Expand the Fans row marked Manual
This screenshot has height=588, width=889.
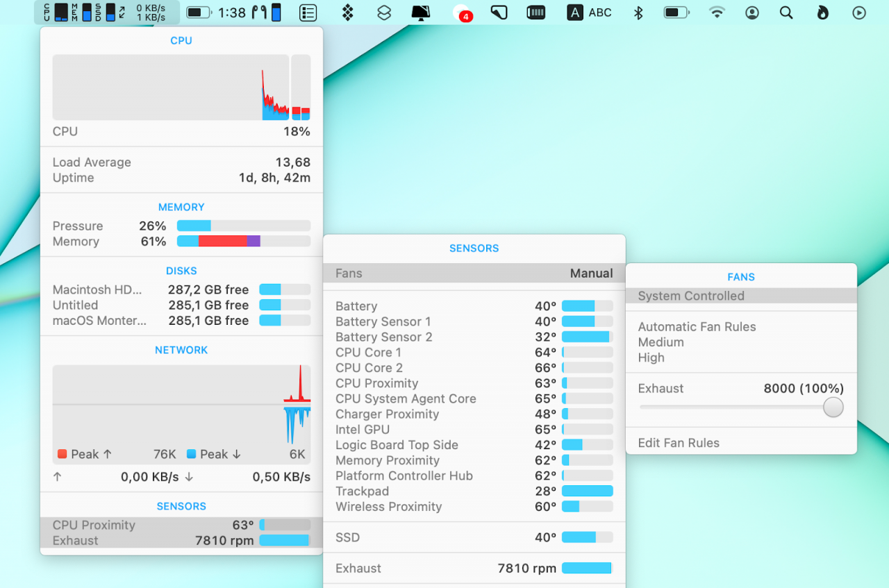474,273
